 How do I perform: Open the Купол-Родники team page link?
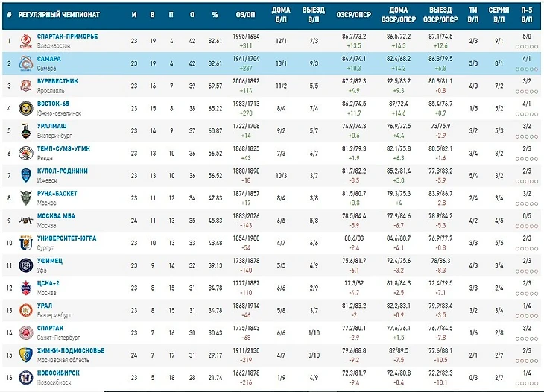(x=63, y=171)
